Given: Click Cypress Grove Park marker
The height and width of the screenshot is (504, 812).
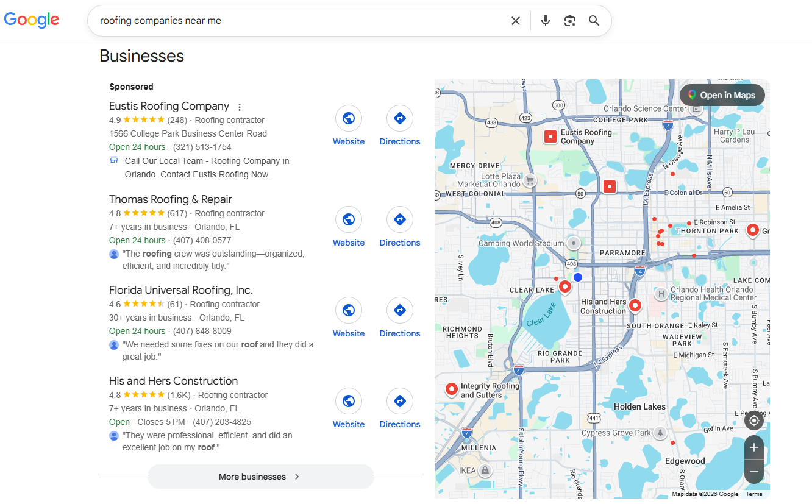Looking at the screenshot, I should (x=660, y=433).
